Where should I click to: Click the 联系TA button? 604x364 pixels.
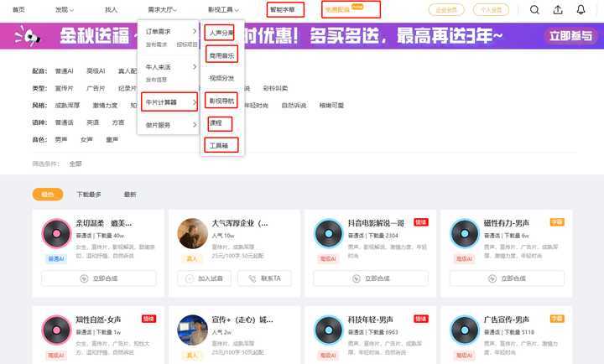click(265, 278)
